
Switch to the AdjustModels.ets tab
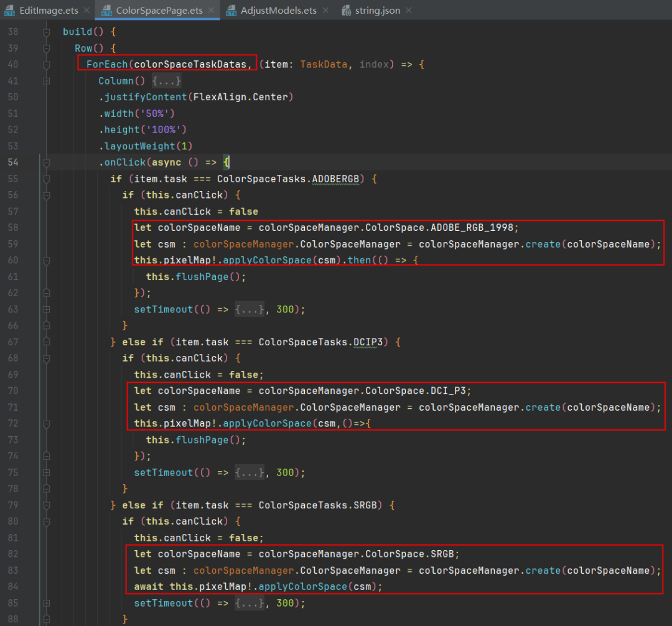[x=278, y=11]
